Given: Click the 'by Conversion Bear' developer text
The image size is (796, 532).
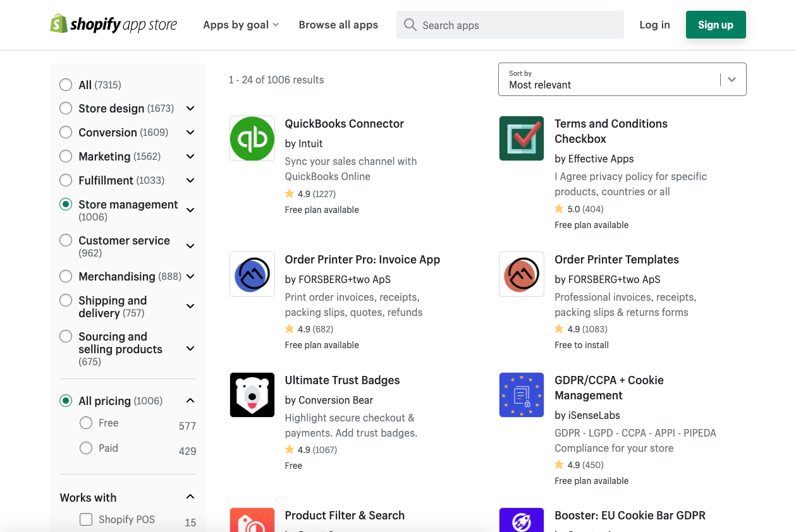Looking at the screenshot, I should (x=329, y=400).
